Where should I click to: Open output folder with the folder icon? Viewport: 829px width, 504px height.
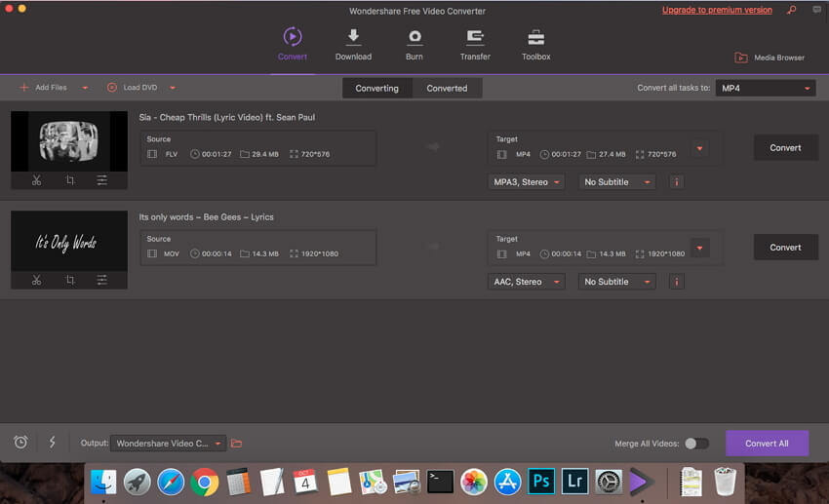tap(237, 444)
